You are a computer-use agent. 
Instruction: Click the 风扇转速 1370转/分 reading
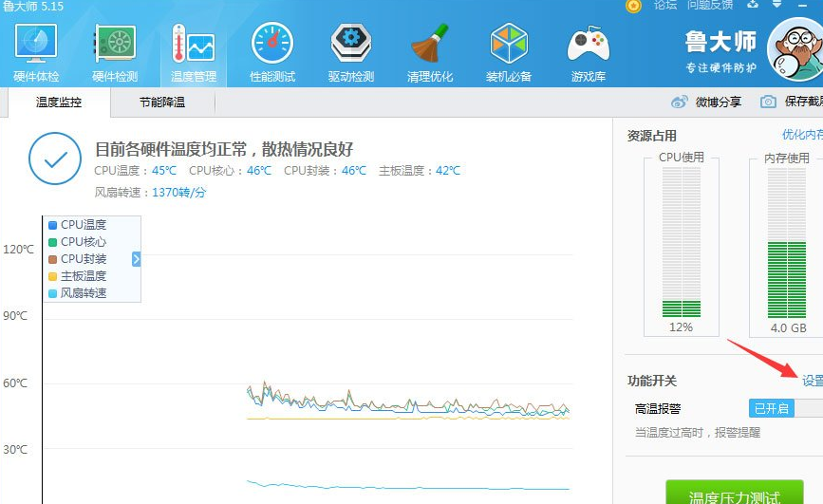point(150,193)
